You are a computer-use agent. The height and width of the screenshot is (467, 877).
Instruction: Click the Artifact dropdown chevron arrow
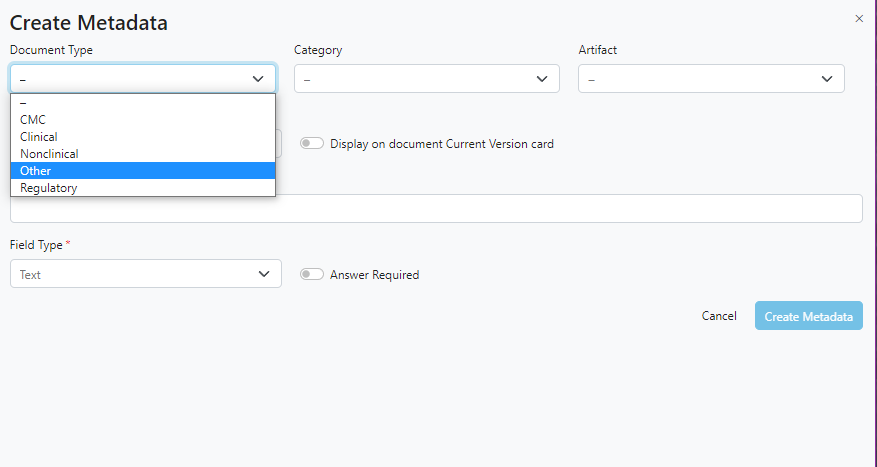tap(827, 79)
